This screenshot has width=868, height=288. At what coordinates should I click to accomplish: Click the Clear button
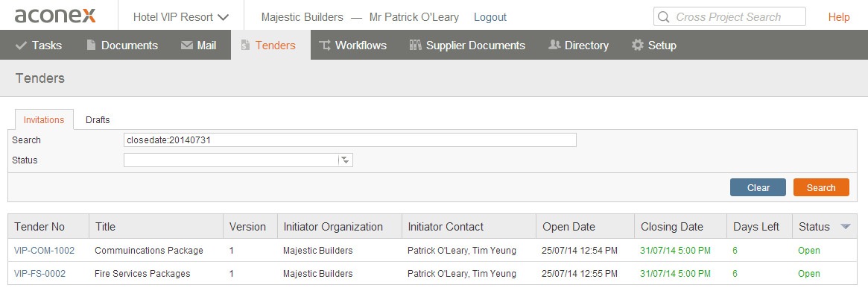coord(758,187)
